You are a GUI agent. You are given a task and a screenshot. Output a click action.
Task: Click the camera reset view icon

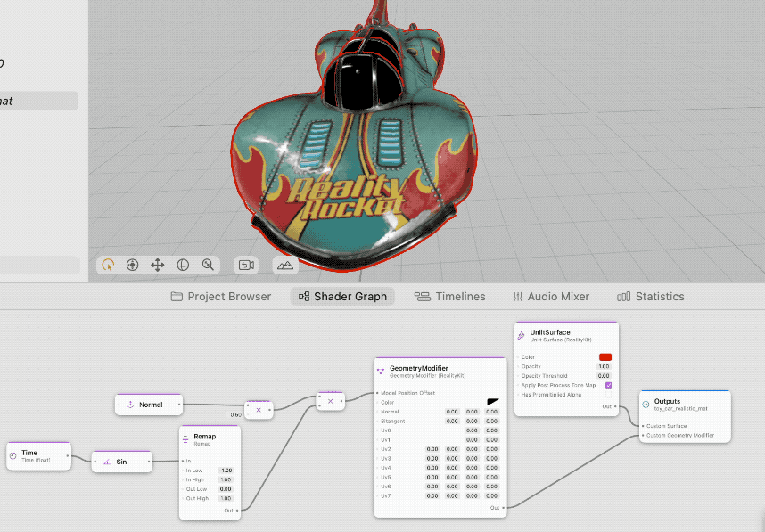tap(246, 265)
